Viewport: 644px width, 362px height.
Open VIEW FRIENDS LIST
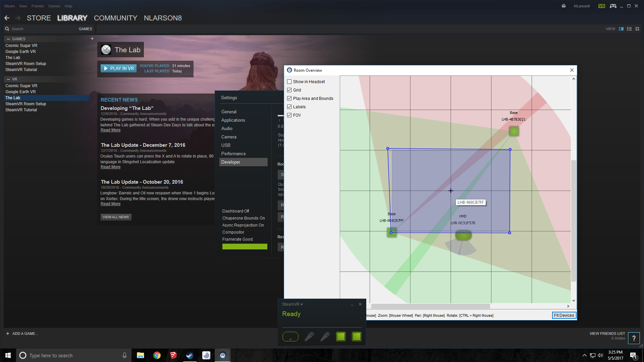point(607,334)
